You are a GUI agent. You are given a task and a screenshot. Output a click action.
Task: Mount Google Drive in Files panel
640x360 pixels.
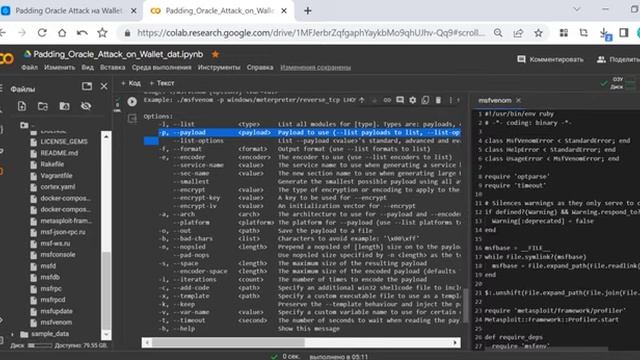pos(64,107)
